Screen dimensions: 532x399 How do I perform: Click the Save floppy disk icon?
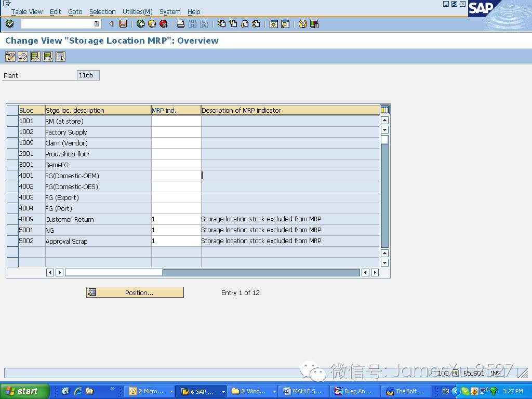(123, 24)
